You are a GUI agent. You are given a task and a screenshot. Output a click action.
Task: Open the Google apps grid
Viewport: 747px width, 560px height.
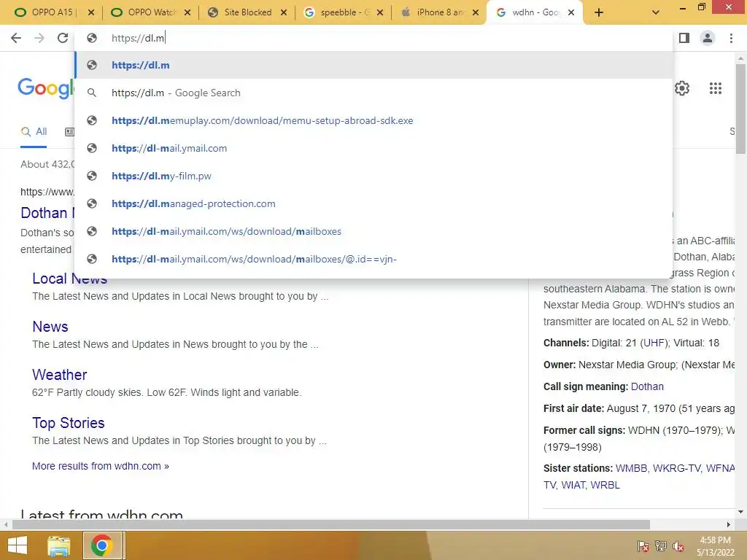click(x=715, y=88)
